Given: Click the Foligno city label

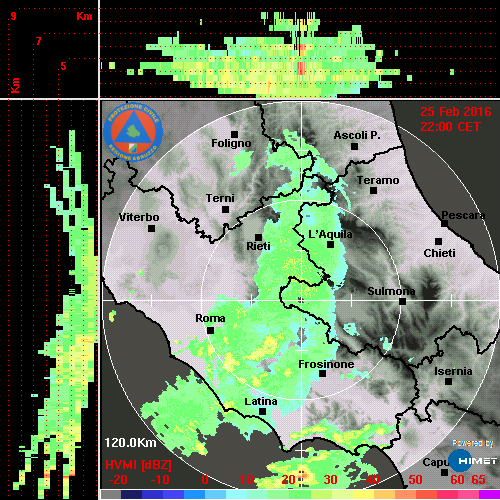Looking at the screenshot, I should coord(231,143).
